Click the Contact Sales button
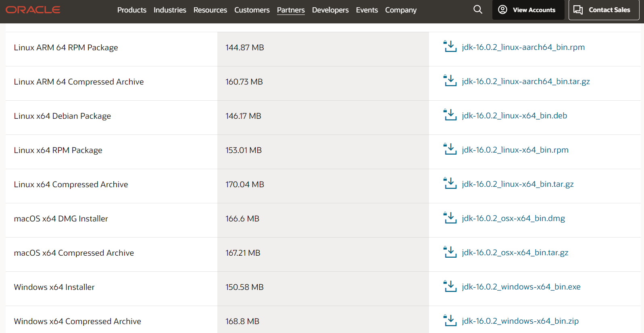The image size is (644, 333). 604,10
